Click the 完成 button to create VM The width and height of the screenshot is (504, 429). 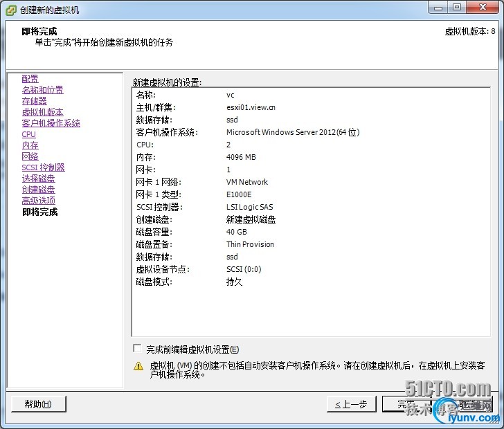tap(406, 404)
